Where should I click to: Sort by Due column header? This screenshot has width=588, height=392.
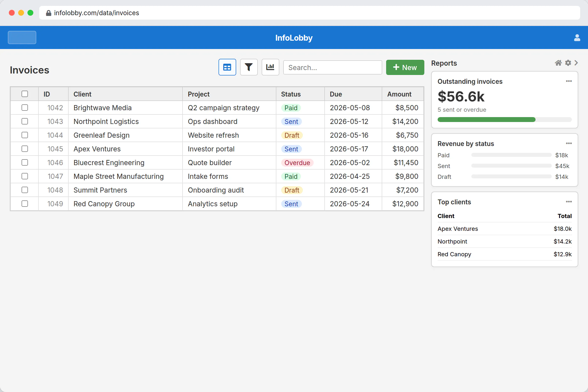click(x=353, y=94)
